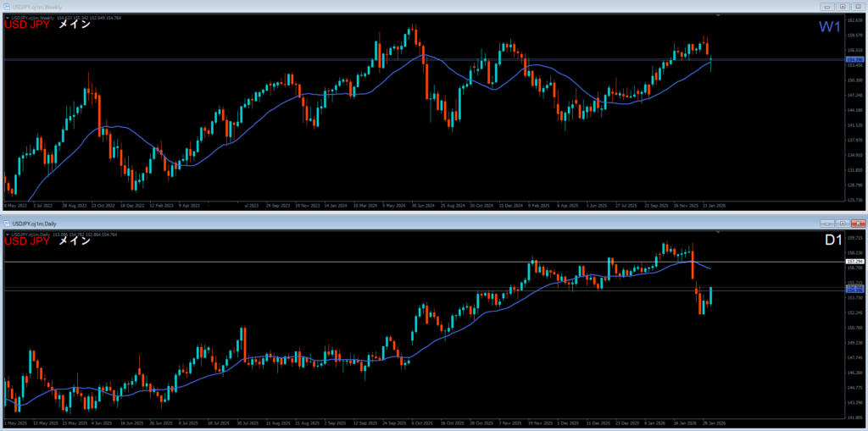Click the white D1 timeframe label

832,242
